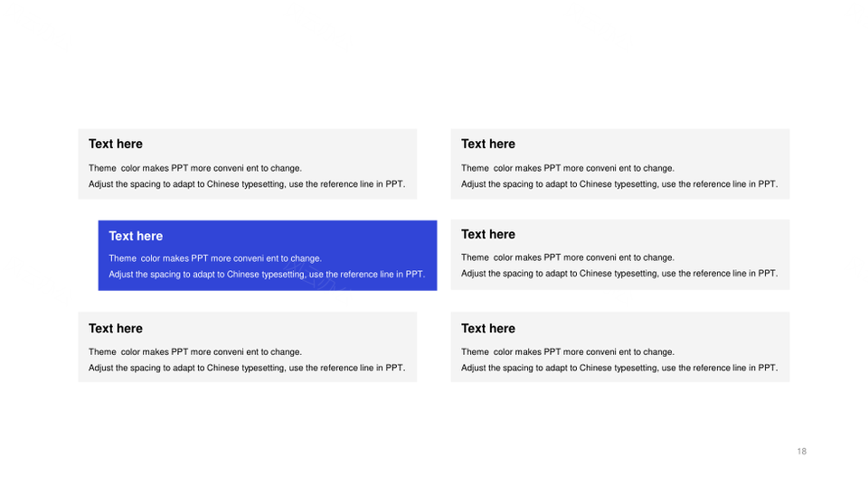
Task: Select "Text here" heading in bottom-right gray card
Action: (488, 328)
